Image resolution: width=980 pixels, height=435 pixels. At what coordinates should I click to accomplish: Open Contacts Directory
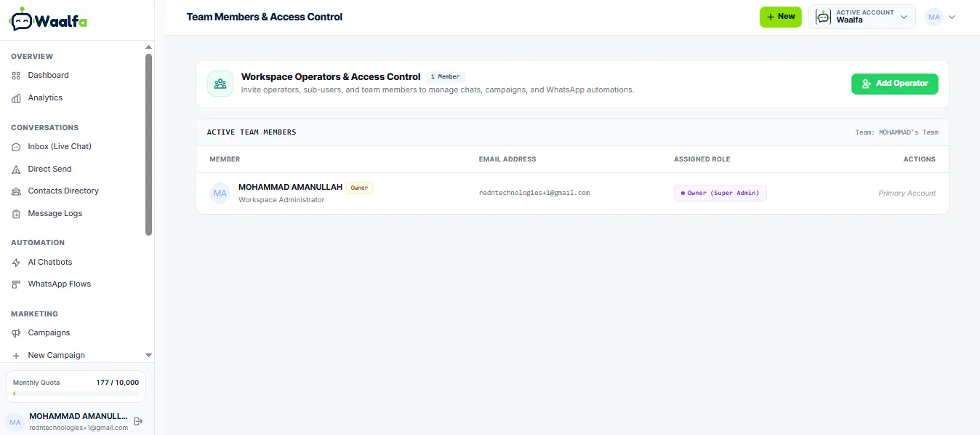click(63, 191)
